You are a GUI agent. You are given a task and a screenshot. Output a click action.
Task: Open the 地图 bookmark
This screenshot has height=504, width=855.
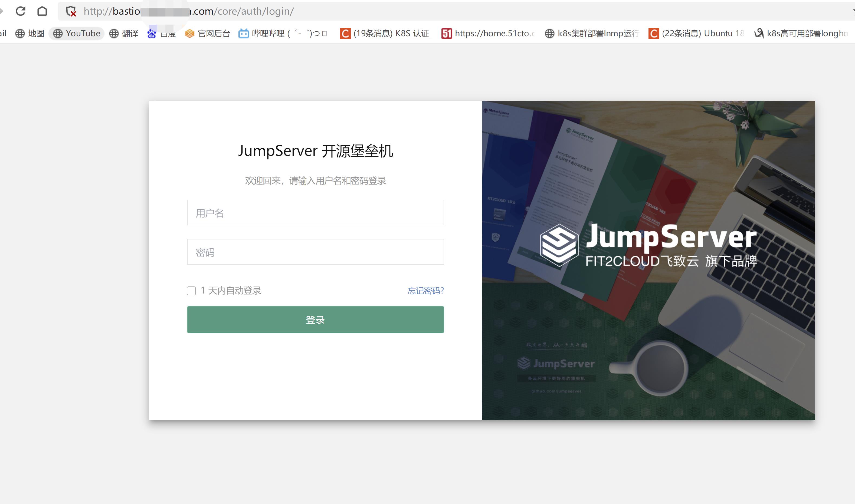30,33
